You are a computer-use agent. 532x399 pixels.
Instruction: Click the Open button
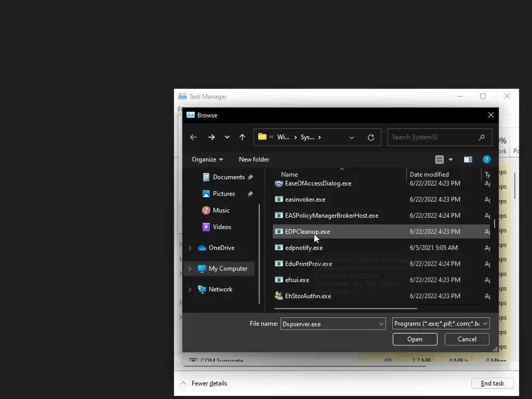click(415, 339)
